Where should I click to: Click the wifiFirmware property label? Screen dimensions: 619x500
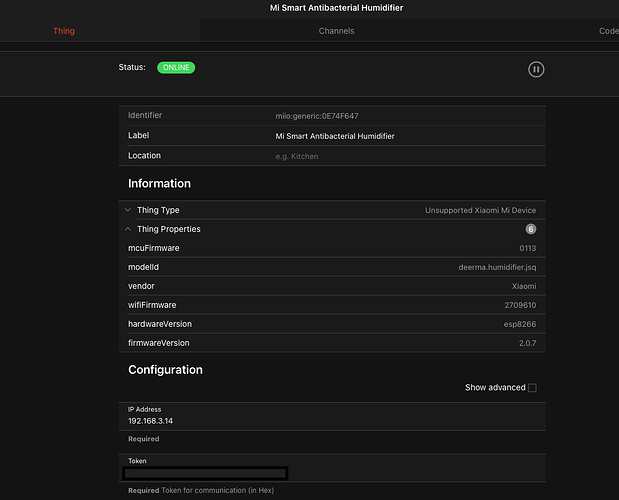[152, 305]
